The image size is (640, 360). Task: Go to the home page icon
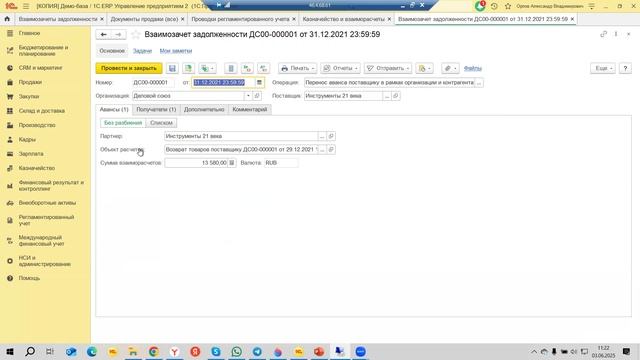7,19
